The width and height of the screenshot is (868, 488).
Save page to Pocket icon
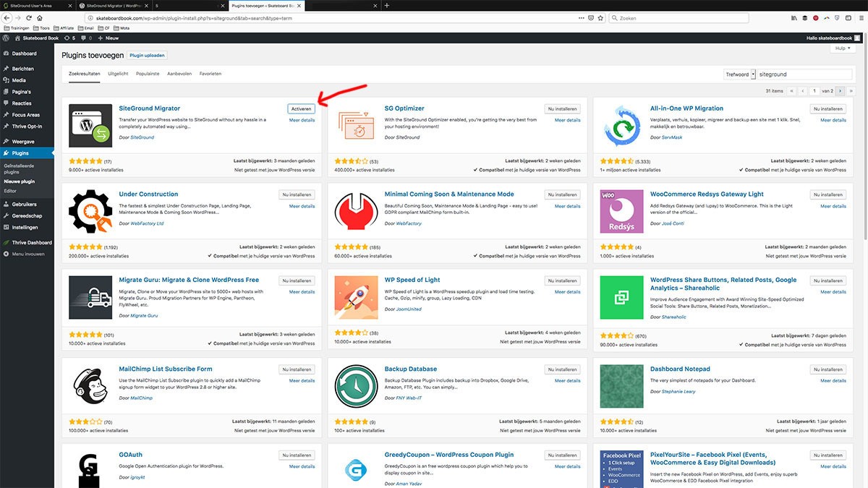tap(590, 17)
